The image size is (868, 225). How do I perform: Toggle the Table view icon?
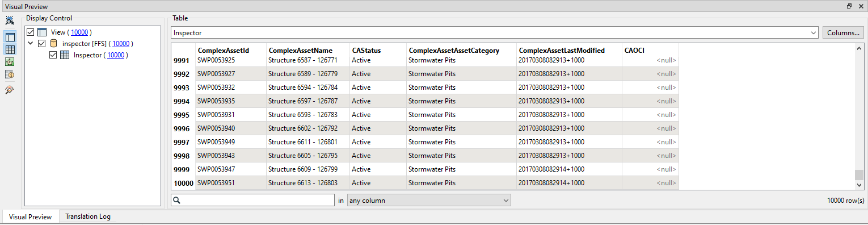[10, 49]
